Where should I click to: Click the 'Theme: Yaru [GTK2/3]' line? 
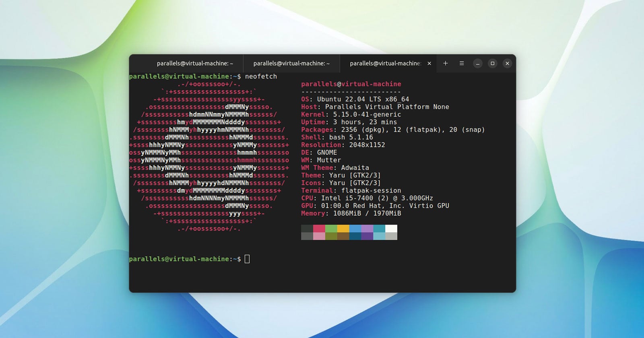point(341,175)
